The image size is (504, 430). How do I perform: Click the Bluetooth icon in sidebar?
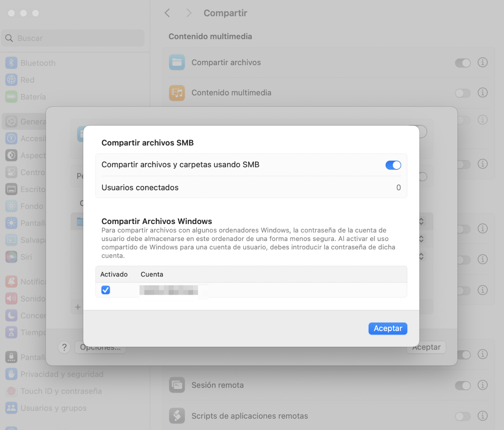pyautogui.click(x=12, y=63)
